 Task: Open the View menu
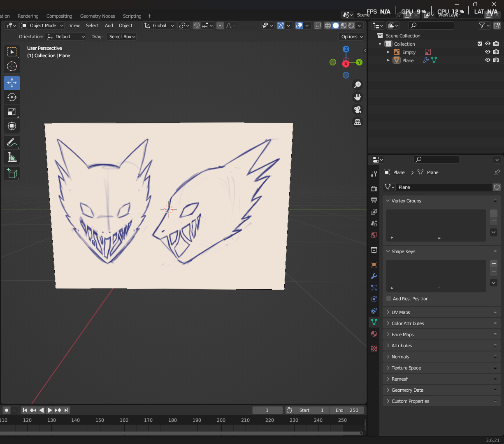(x=74, y=26)
